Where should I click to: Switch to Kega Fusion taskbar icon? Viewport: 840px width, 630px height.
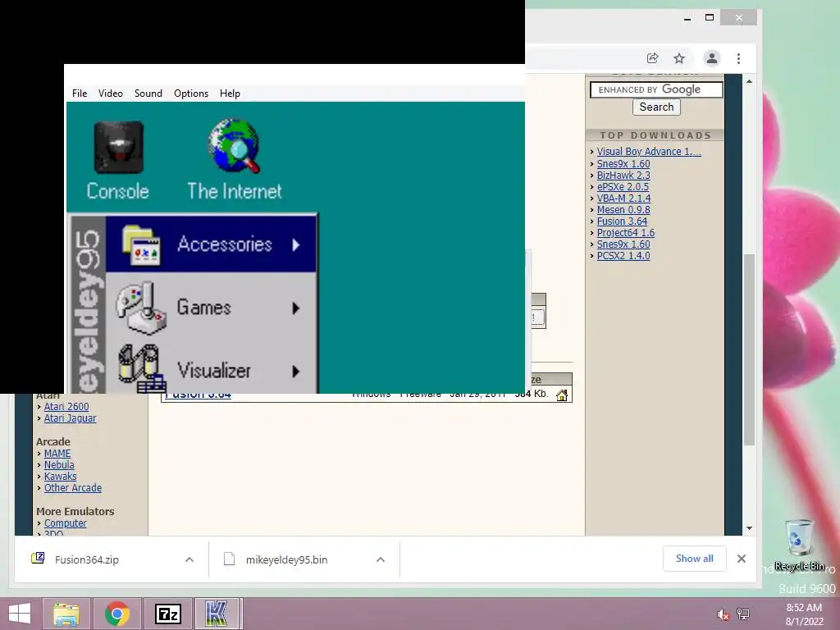(217, 614)
